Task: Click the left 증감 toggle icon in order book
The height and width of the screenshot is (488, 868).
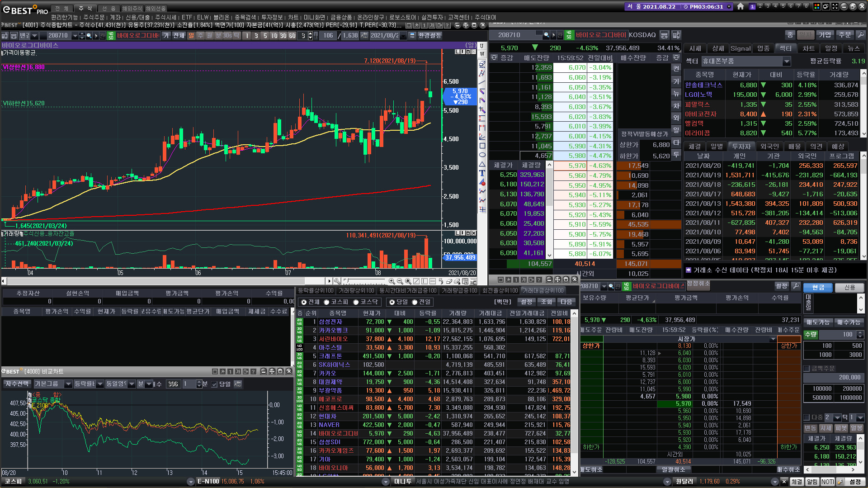Action: [494, 57]
